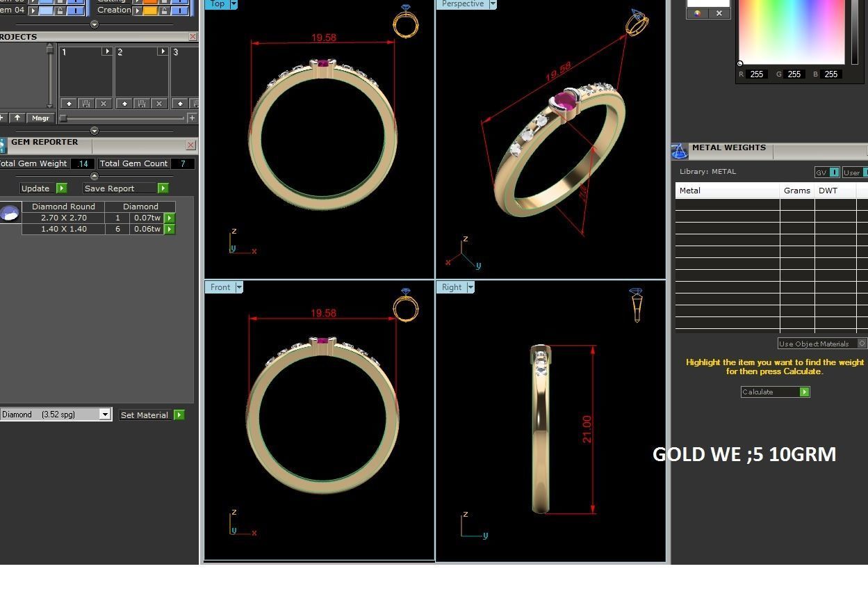Viewport: 868px width, 603px height.
Task: Select the Front viewport label
Action: [220, 287]
